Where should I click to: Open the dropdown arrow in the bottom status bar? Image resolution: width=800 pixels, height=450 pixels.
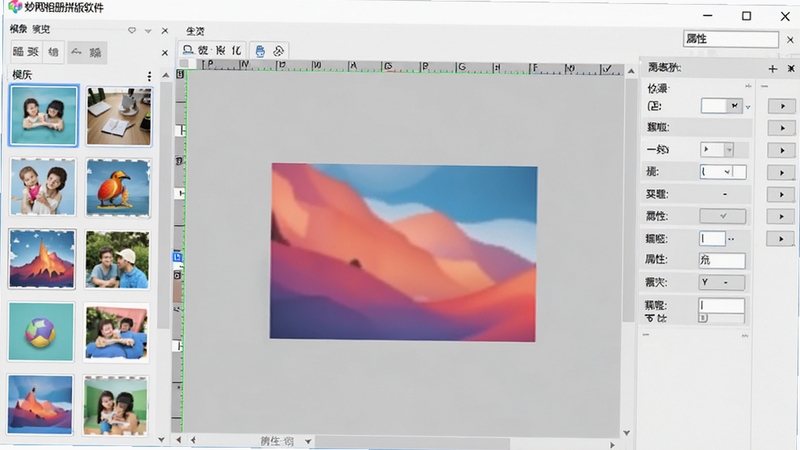click(308, 441)
